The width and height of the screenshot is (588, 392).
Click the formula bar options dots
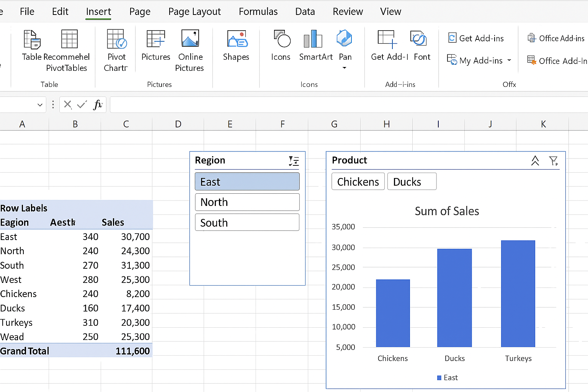pos(53,105)
